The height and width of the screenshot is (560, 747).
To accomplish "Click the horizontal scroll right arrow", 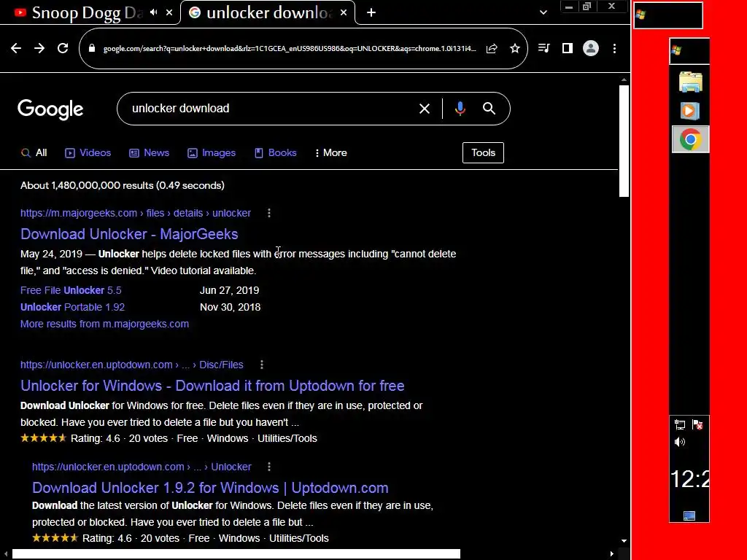I will coord(612,554).
